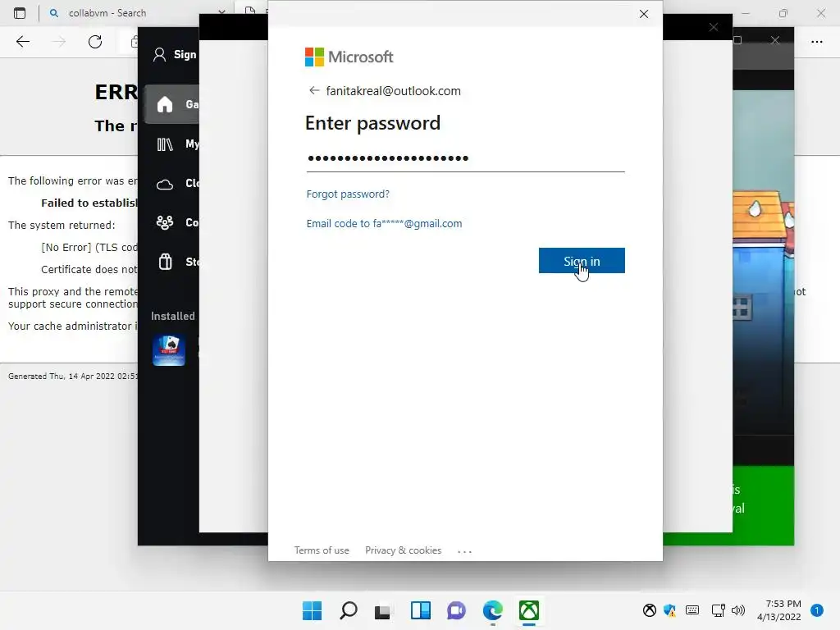
Task: Open Chat icon on taskbar
Action: tap(456, 610)
